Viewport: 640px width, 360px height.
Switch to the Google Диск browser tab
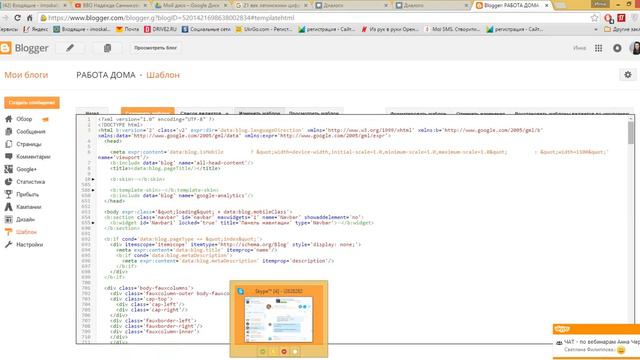tap(191, 5)
